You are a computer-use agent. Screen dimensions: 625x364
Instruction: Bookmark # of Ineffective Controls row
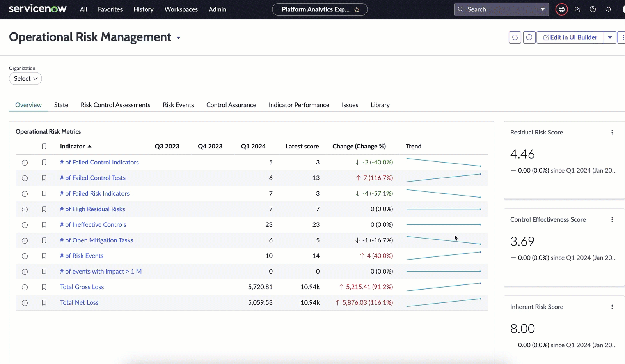tap(44, 224)
